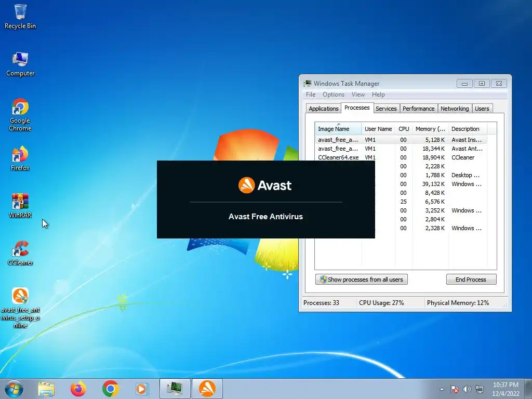Image resolution: width=532 pixels, height=399 pixels.
Task: Open the Help menu in Task Manager
Action: pyautogui.click(x=378, y=95)
